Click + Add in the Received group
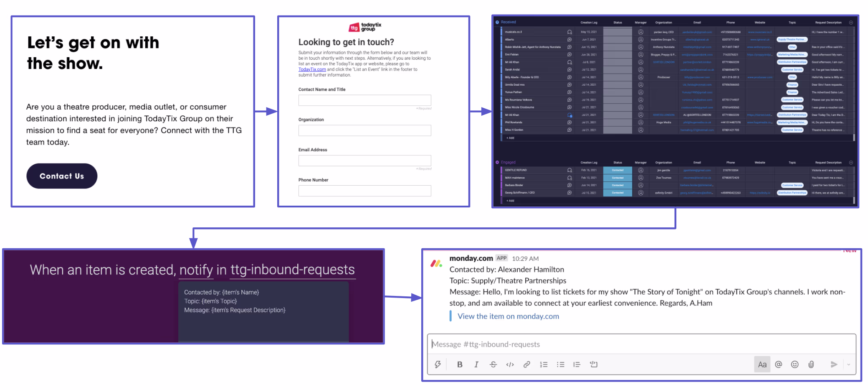This screenshot has width=868, height=390. 510,138
